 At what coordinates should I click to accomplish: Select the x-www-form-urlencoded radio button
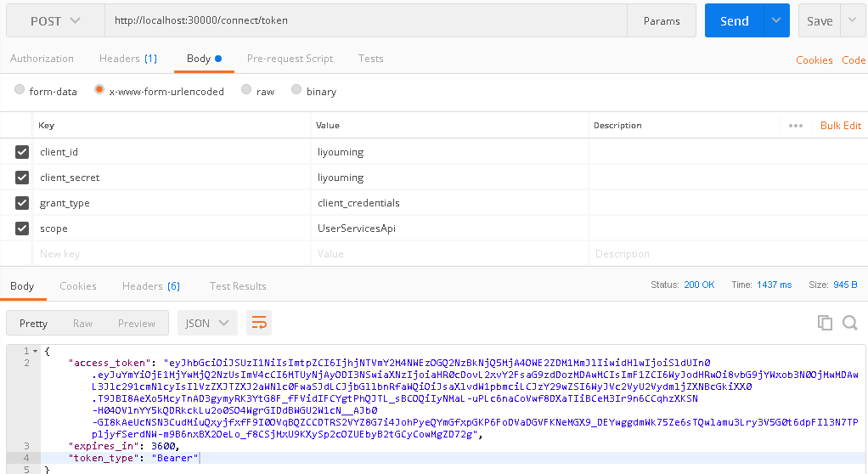[99, 89]
